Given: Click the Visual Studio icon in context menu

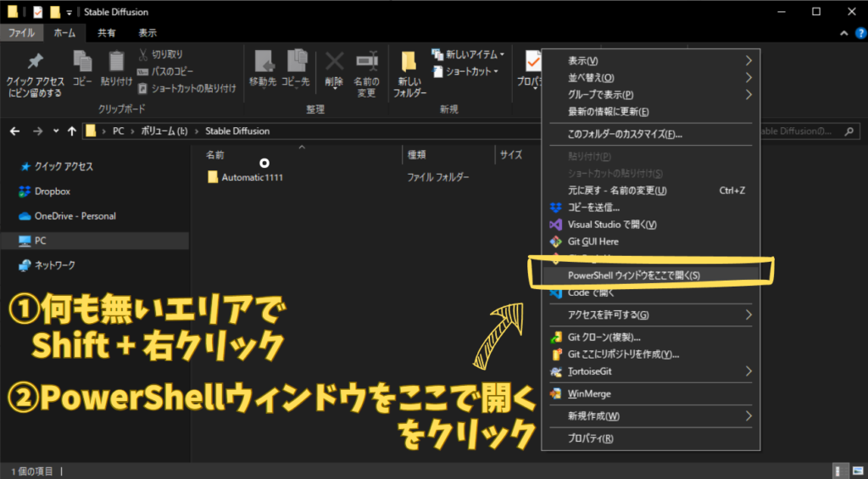Looking at the screenshot, I should click(x=555, y=225).
